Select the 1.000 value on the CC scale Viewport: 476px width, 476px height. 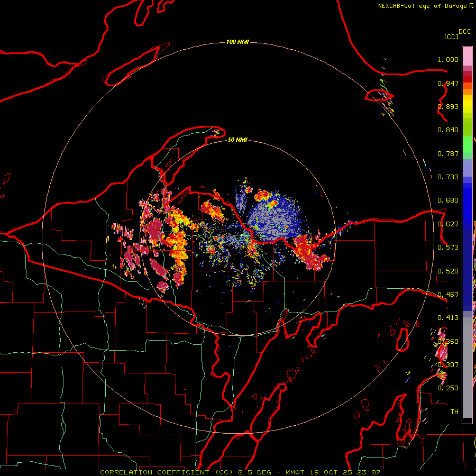(x=448, y=59)
